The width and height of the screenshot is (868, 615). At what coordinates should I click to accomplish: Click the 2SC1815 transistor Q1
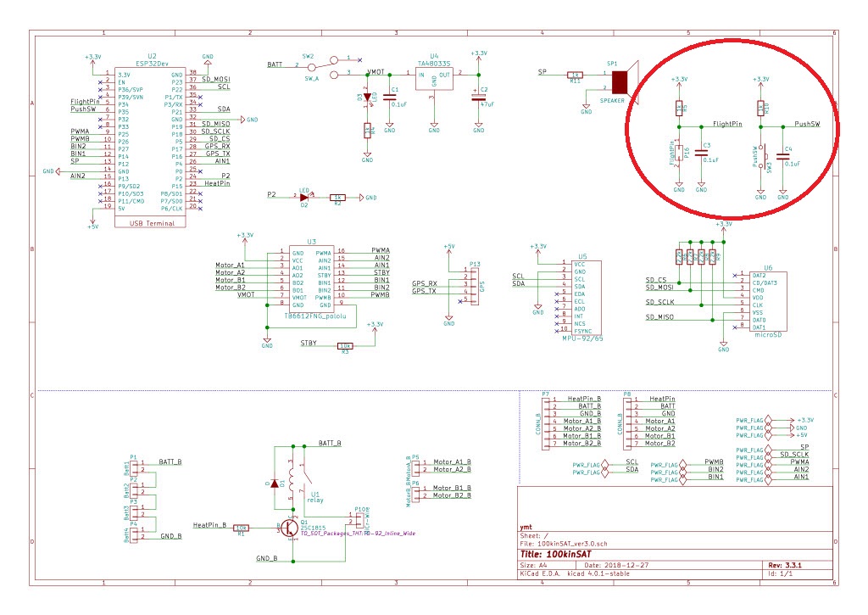pyautogui.click(x=288, y=528)
